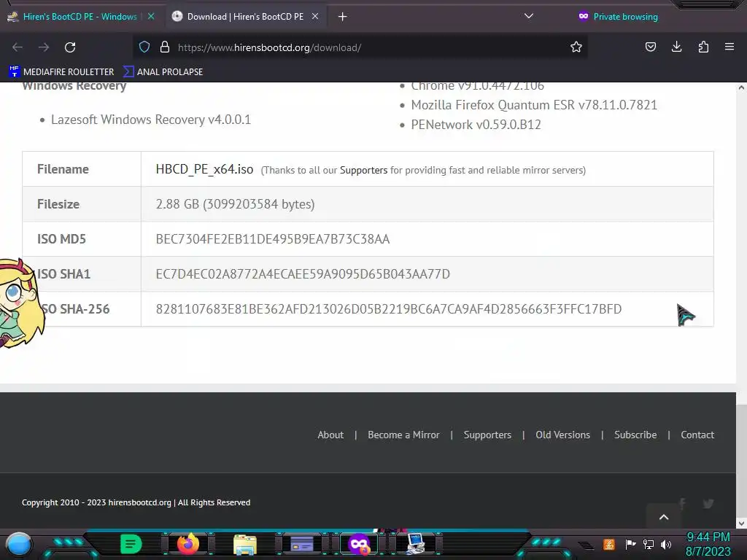Screen dimensions: 747x560
Task: Click the copyright hirensbootcd.org text
Action: pyautogui.click(x=136, y=502)
